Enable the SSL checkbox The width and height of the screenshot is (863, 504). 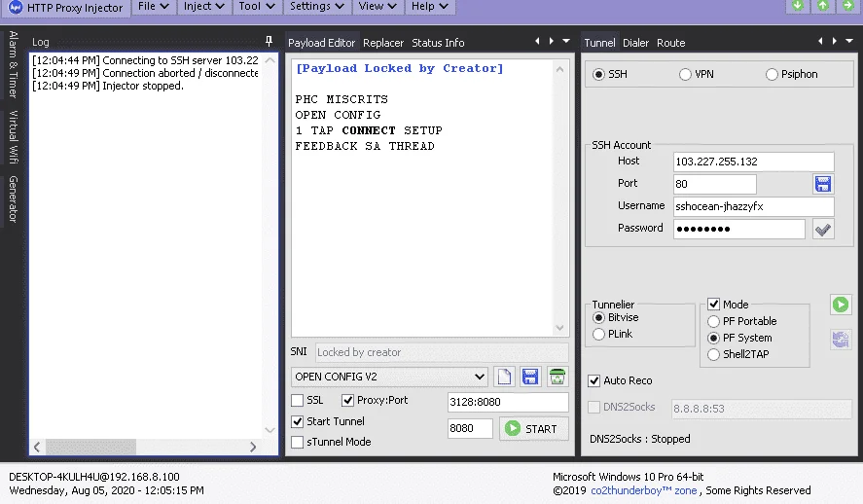coord(297,401)
